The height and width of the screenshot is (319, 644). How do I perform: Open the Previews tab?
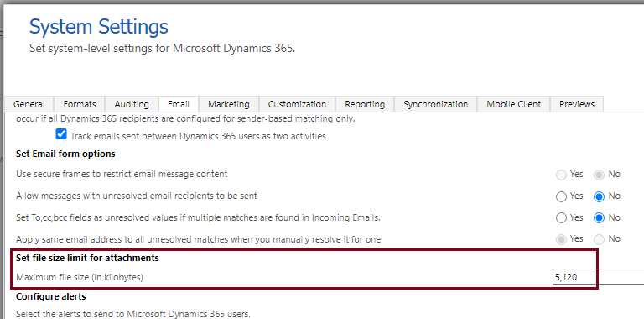pyautogui.click(x=577, y=104)
